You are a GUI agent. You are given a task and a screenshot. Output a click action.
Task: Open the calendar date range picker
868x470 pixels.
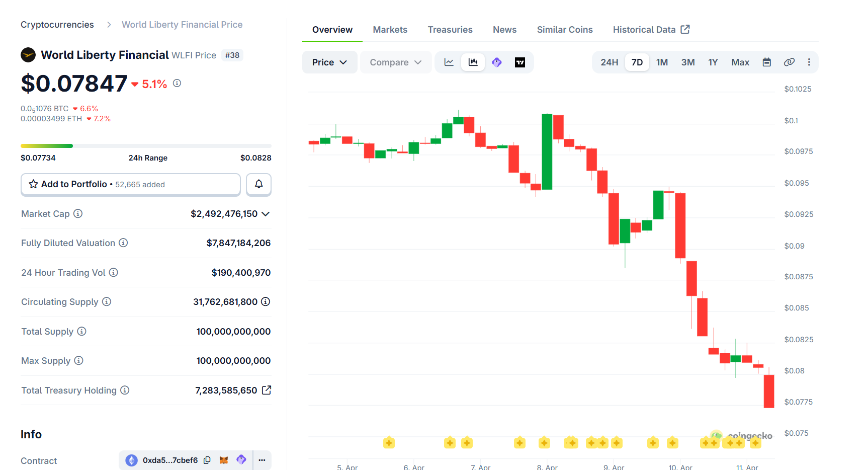766,62
